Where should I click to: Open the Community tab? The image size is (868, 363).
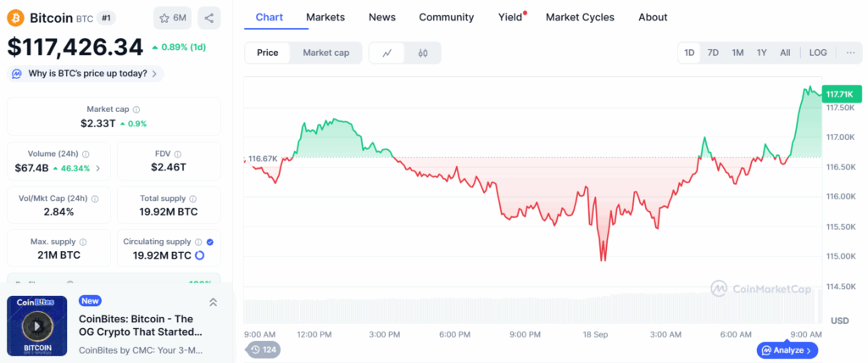(x=446, y=17)
